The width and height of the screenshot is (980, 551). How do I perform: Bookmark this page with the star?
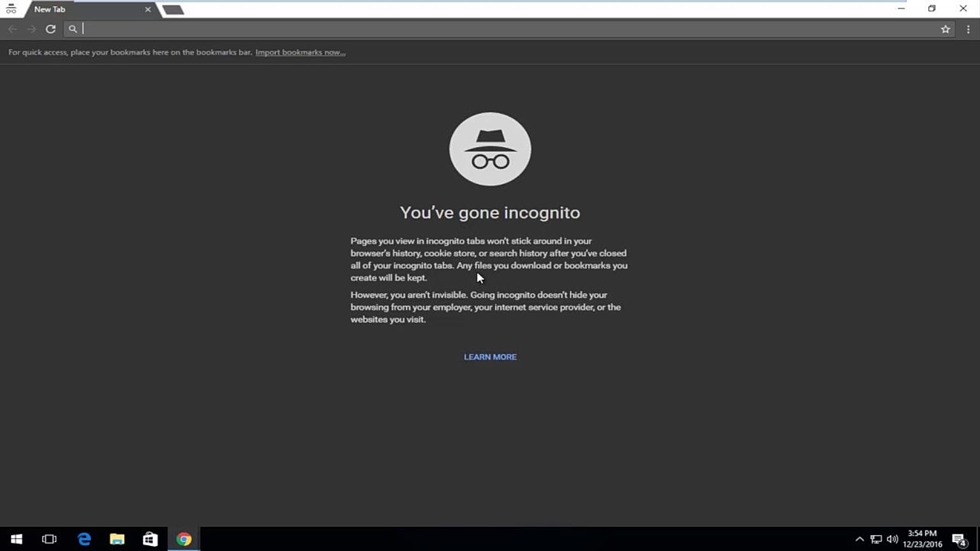click(946, 29)
